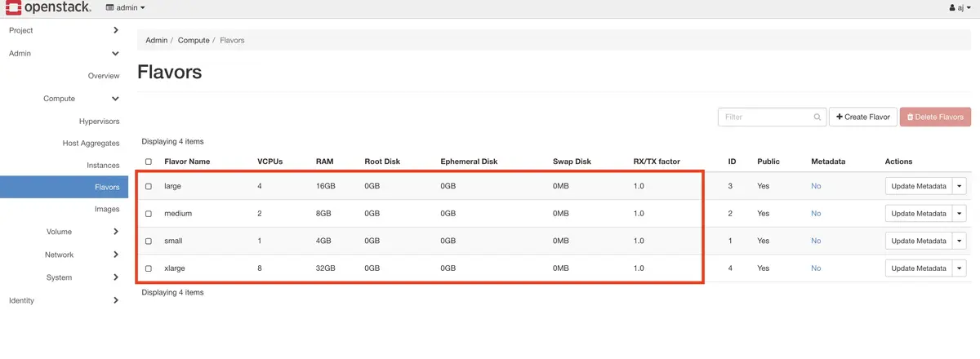Click the 32GB RAM cell
The width and height of the screenshot is (980, 359).
coord(325,268)
